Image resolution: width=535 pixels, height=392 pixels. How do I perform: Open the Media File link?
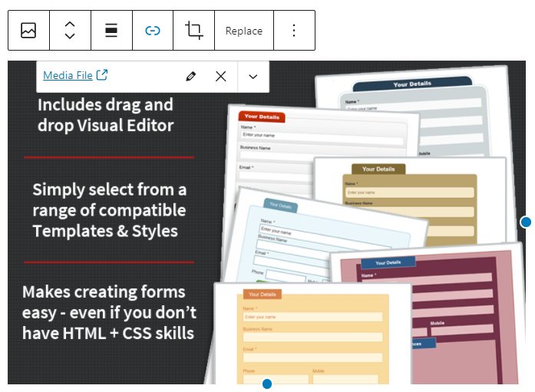point(68,75)
